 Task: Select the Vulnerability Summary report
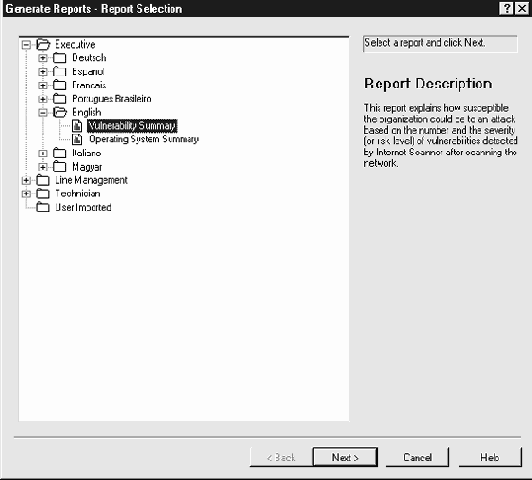point(132,126)
